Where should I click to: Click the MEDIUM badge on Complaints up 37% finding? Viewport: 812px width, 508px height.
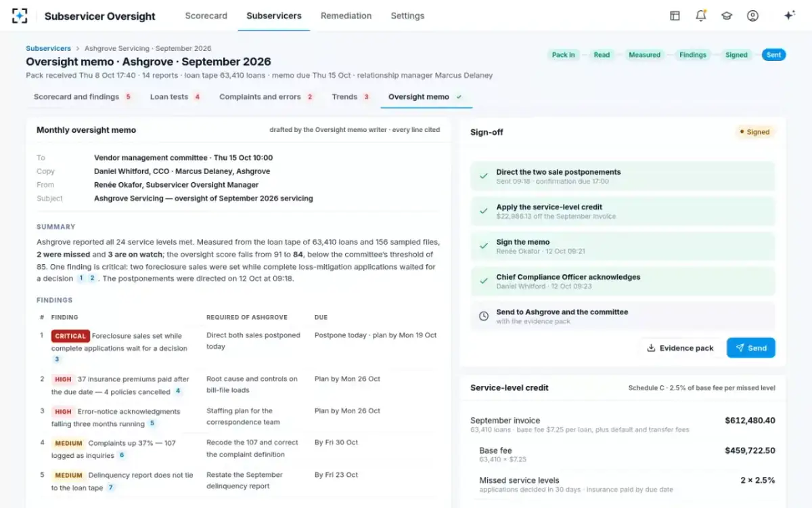coord(68,443)
